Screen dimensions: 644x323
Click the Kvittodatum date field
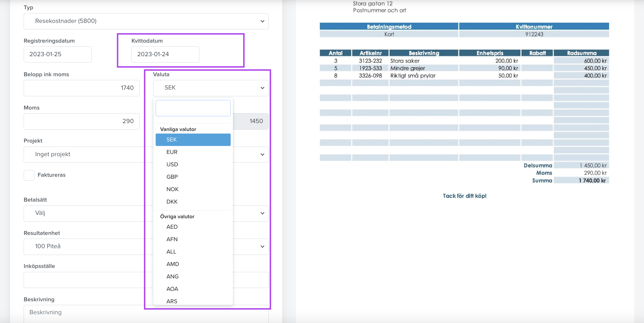pos(165,54)
